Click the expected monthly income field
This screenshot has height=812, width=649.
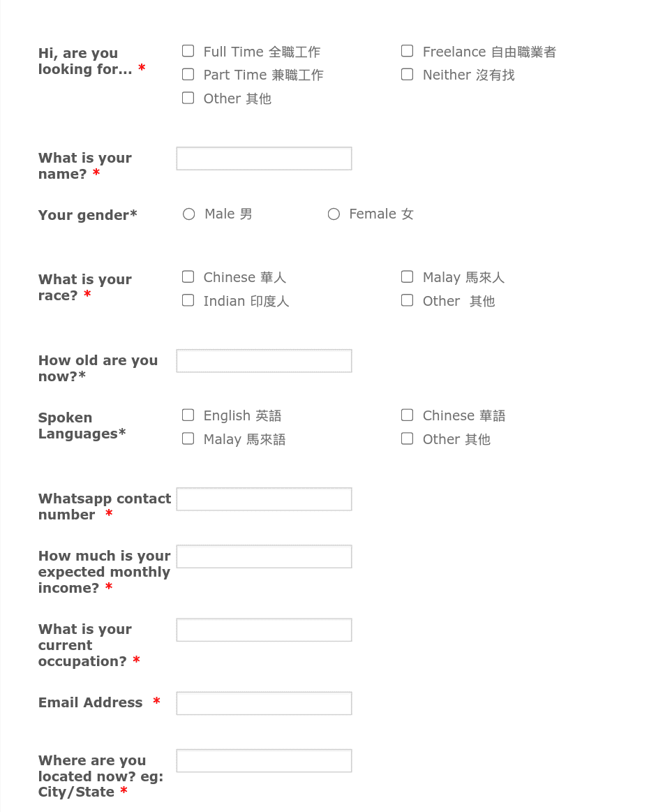click(264, 556)
